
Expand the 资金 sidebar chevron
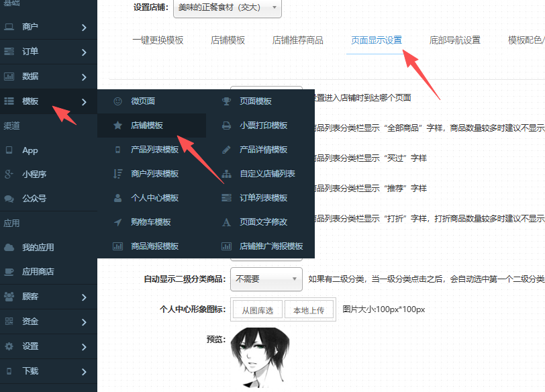84,322
